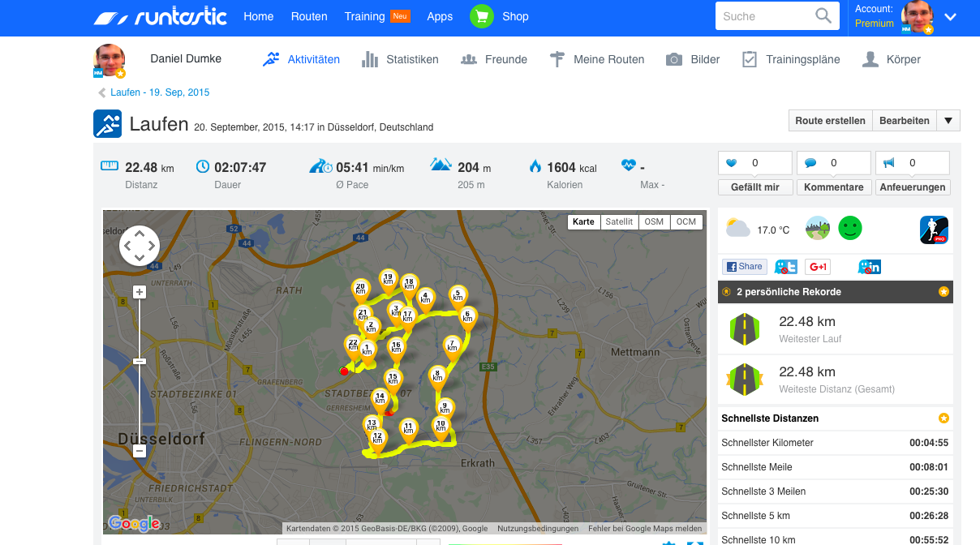This screenshot has width=980, height=545.
Task: Zoom in with map plus button
Action: 140,292
